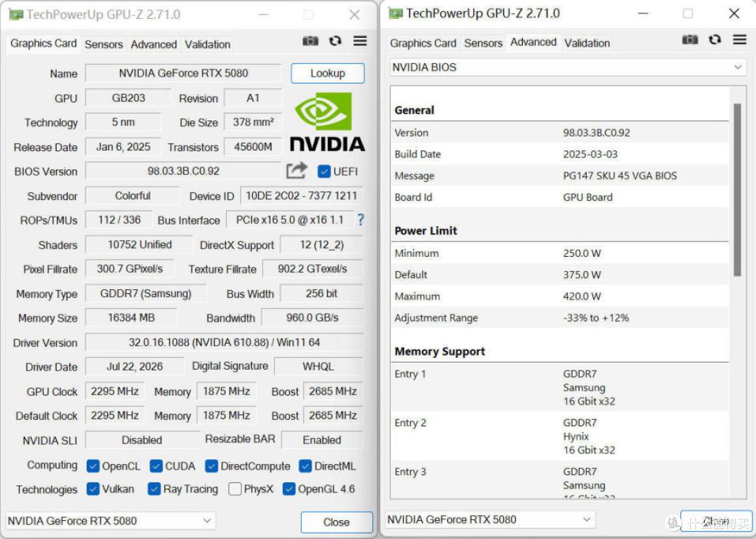Open the hamburger menu in right window

coord(740,39)
